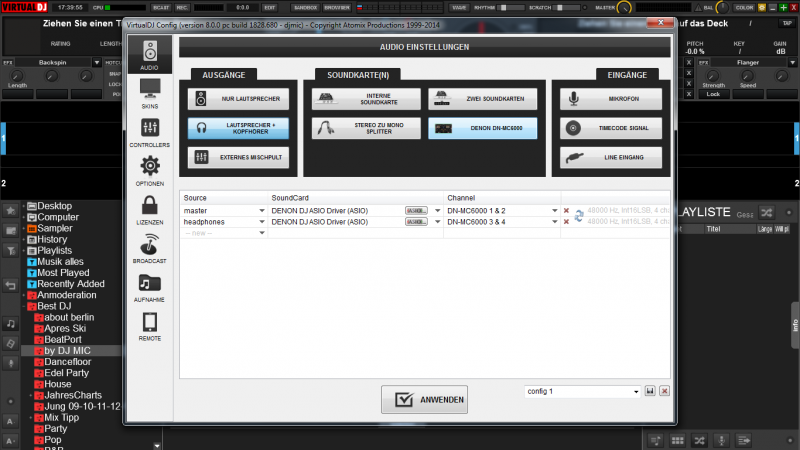
Task: Open the Optionen gear section
Action: click(x=149, y=171)
